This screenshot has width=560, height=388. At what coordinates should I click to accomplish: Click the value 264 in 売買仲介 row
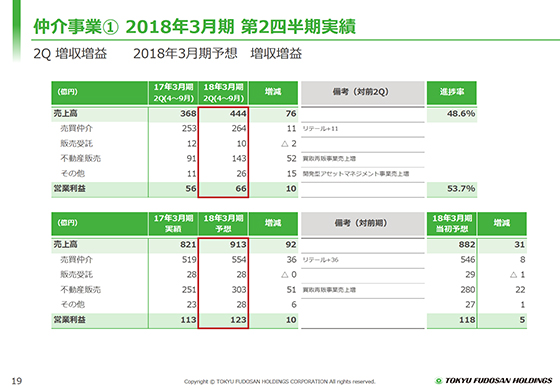[x=239, y=128]
